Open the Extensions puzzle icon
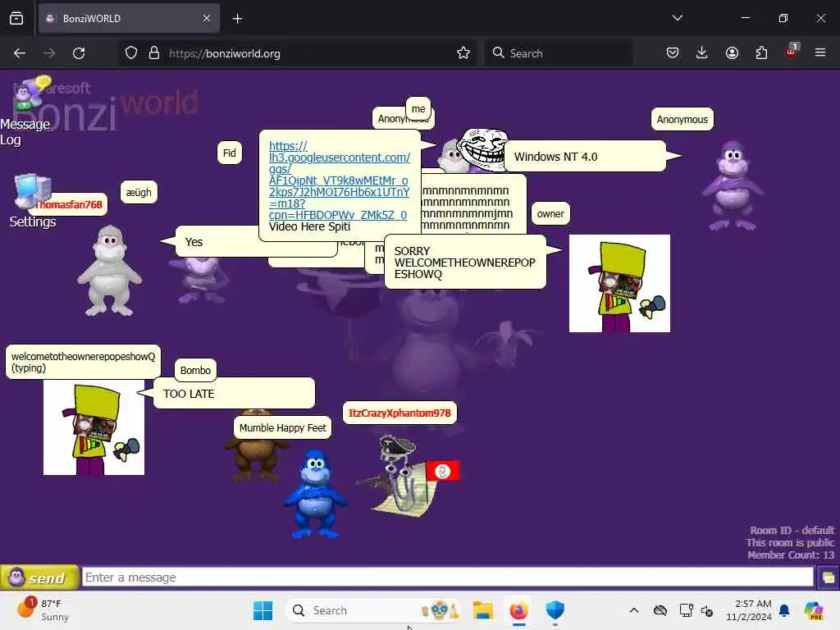 761,53
